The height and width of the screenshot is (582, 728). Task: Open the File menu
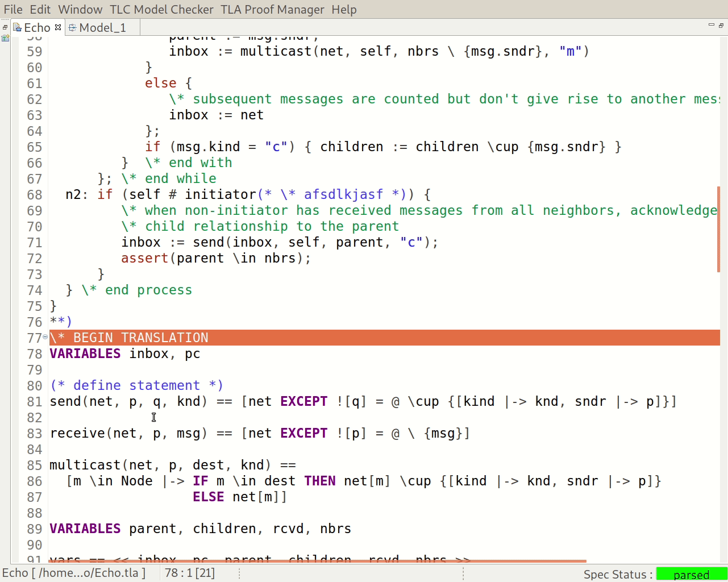click(x=13, y=10)
